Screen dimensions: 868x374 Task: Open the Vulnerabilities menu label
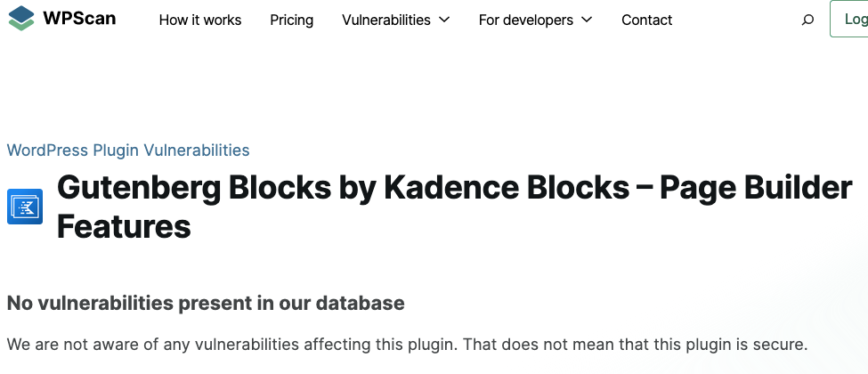click(x=385, y=20)
